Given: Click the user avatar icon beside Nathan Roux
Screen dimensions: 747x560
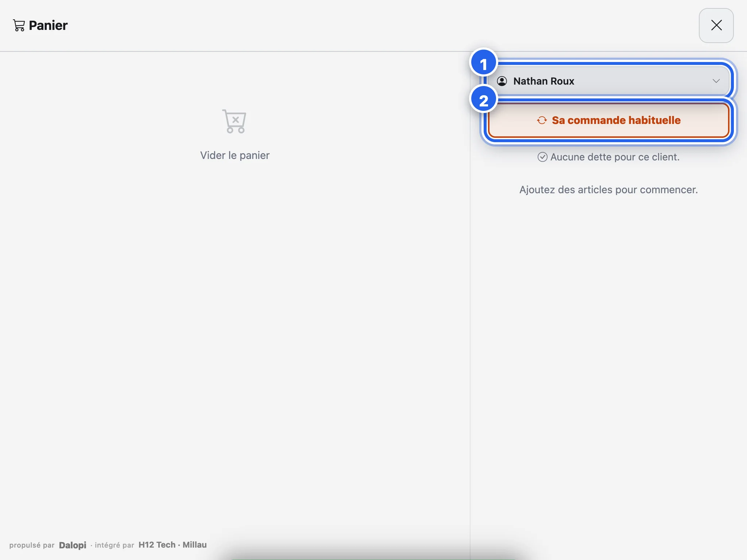Looking at the screenshot, I should tap(502, 81).
